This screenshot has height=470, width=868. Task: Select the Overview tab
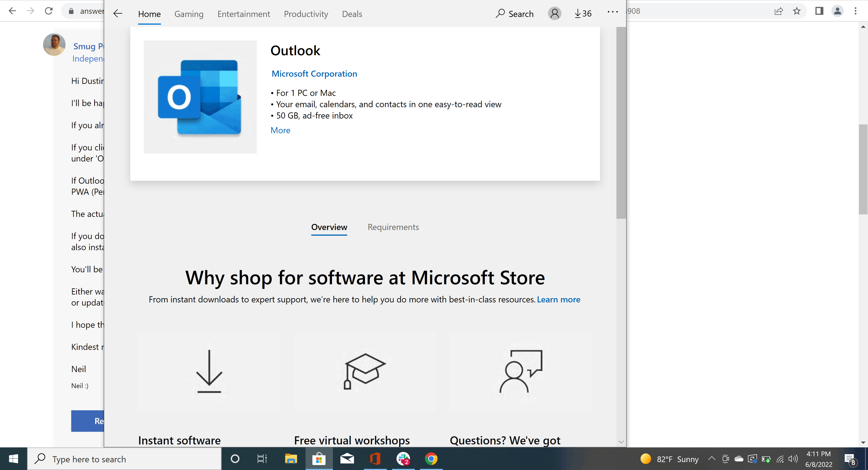point(329,227)
